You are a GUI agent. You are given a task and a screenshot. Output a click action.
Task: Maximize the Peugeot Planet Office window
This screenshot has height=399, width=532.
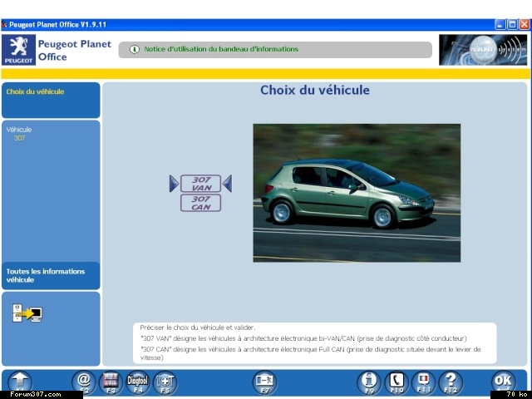(x=512, y=24)
